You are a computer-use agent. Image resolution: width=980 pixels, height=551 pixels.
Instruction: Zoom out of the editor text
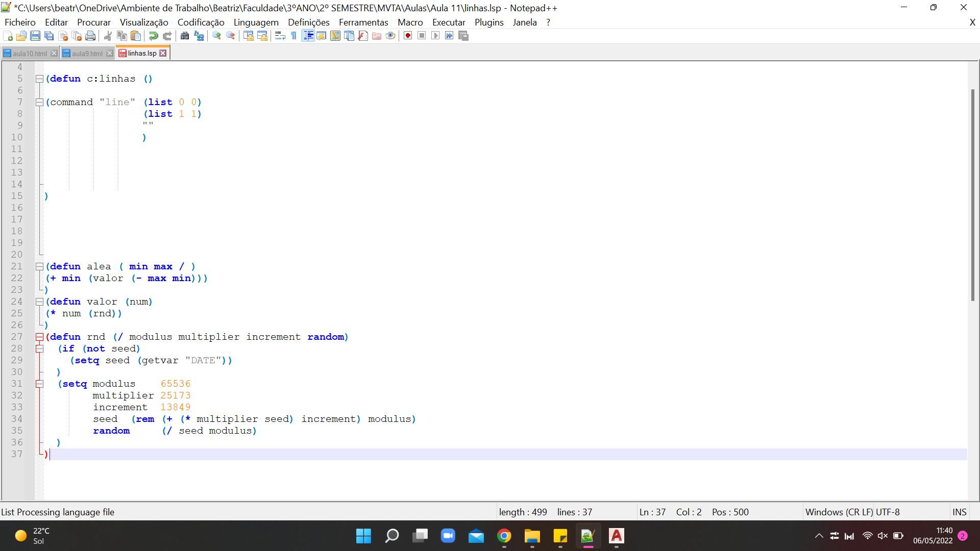pyautogui.click(x=230, y=36)
